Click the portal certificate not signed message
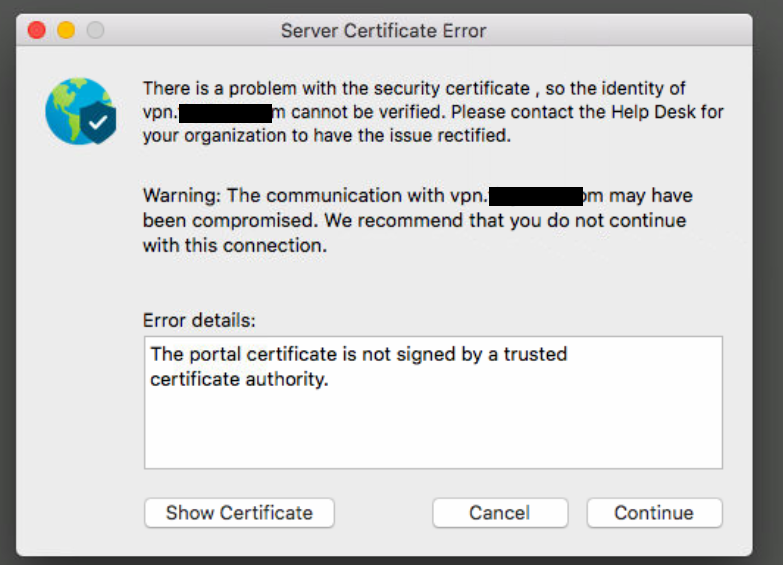The height and width of the screenshot is (565, 783). (x=358, y=354)
